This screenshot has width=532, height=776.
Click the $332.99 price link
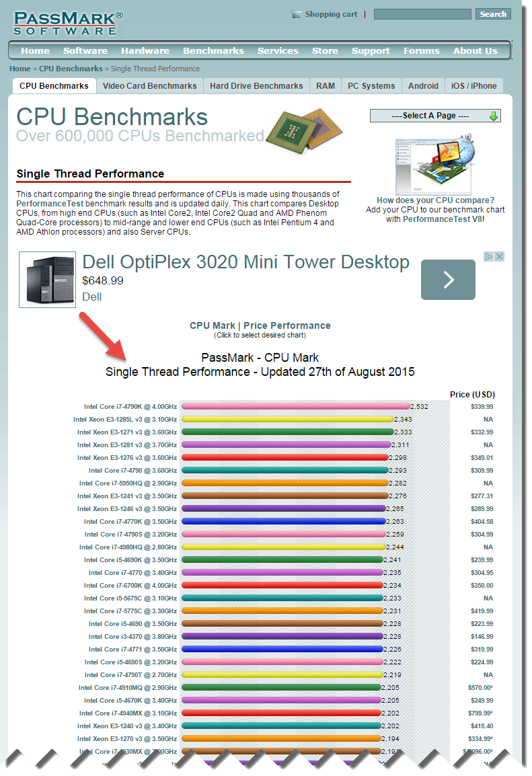tap(482, 432)
